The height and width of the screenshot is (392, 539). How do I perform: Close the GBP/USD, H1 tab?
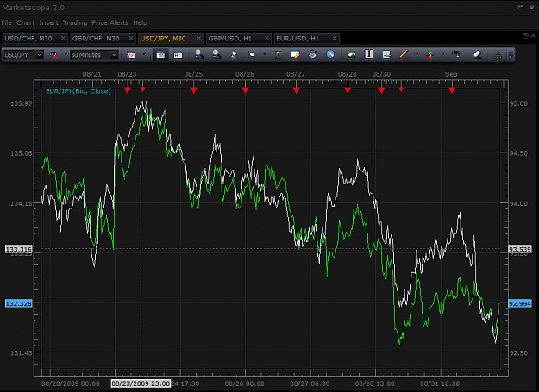266,39
